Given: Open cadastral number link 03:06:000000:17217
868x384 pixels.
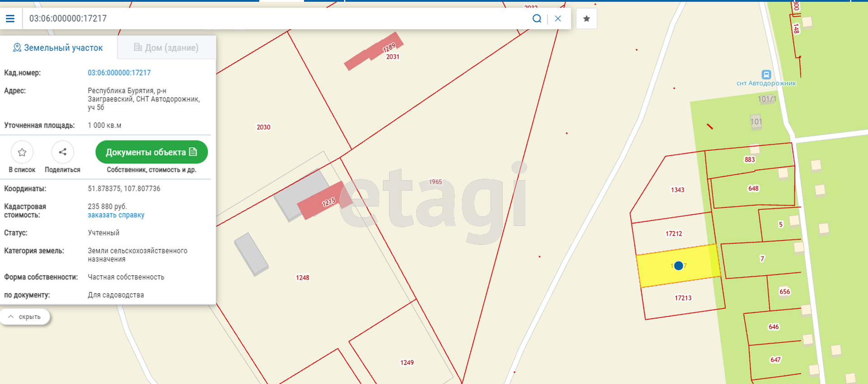Looking at the screenshot, I should click(119, 73).
